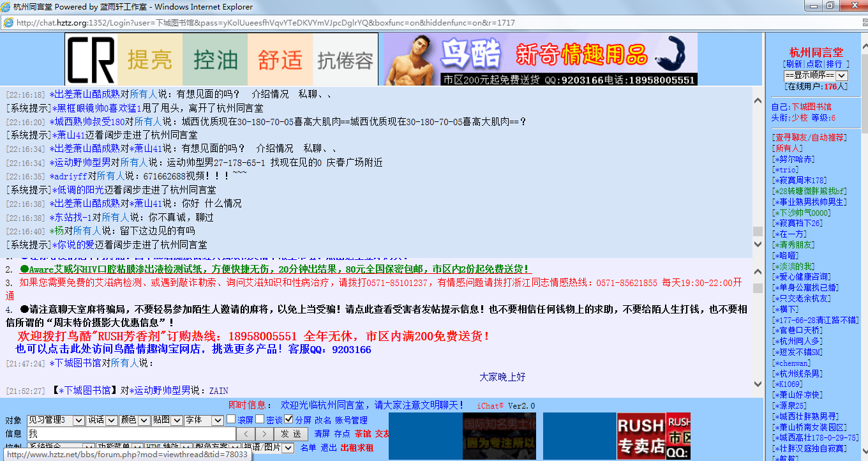Click username 运动野帅型男 in 22:16:34 message

[80, 163]
